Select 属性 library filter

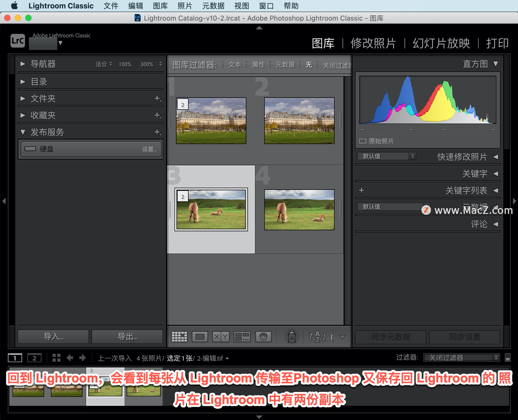pos(258,65)
